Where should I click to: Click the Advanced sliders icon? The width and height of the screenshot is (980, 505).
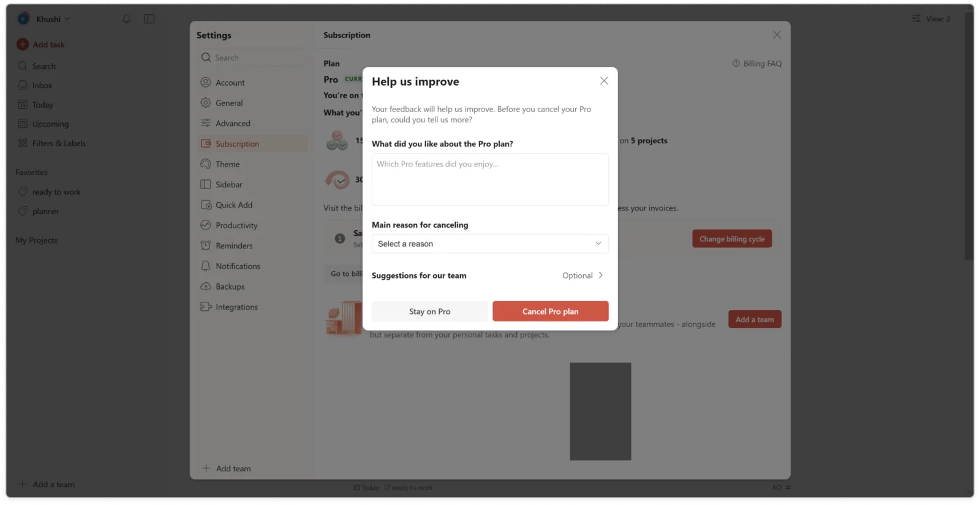pyautogui.click(x=206, y=123)
